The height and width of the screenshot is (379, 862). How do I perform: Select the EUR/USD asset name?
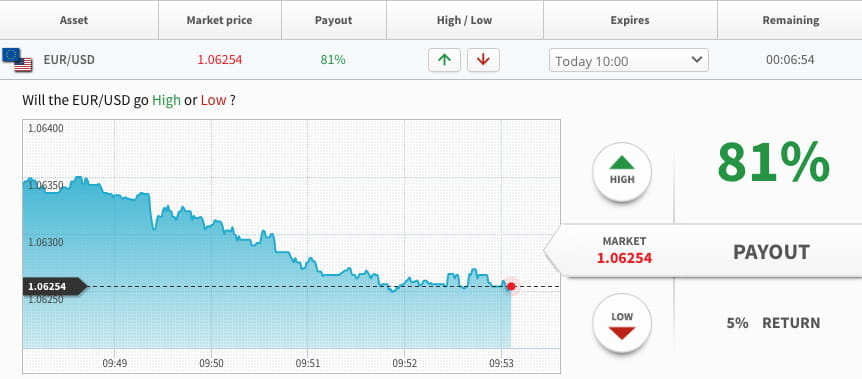click(x=69, y=60)
